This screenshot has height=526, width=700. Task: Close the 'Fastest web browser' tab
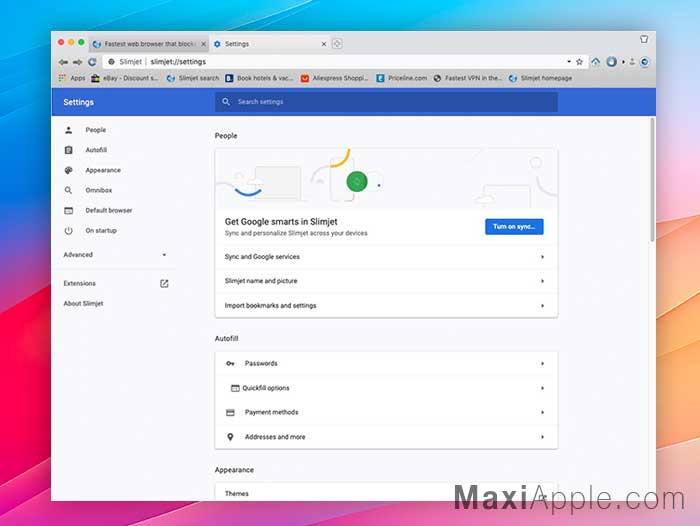(x=203, y=44)
